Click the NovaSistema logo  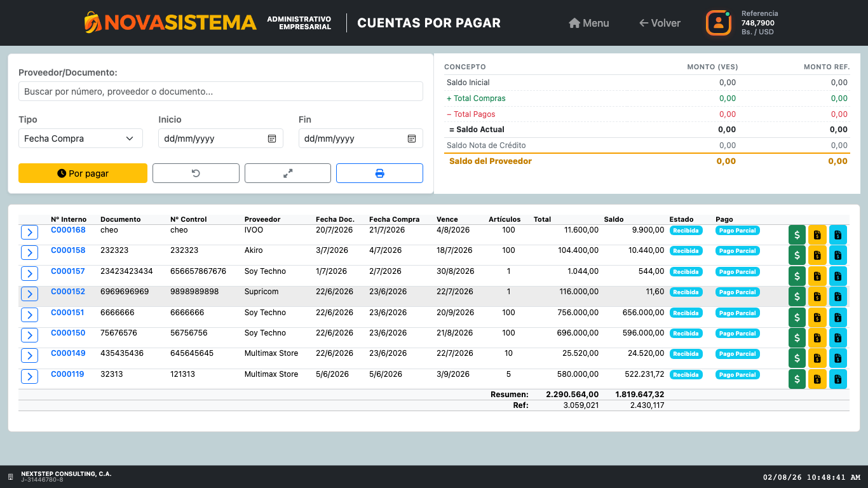tap(170, 23)
